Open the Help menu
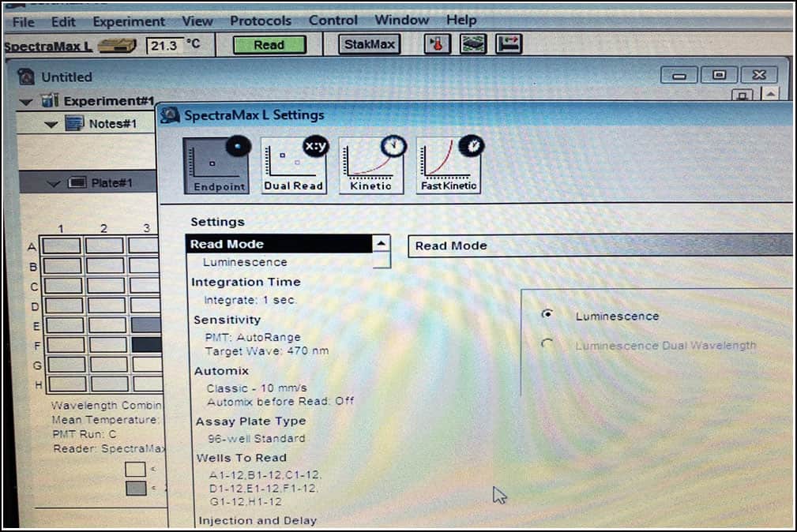 [461, 20]
